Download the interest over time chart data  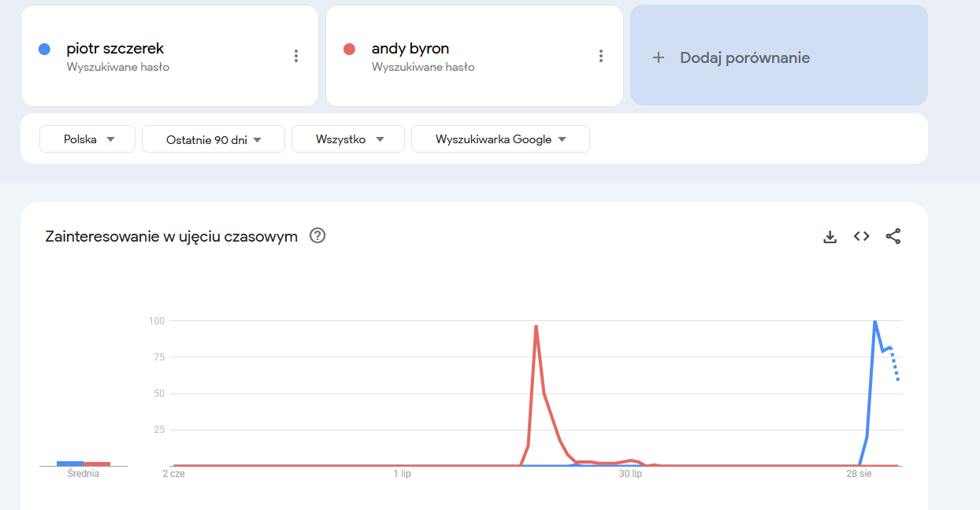(830, 237)
